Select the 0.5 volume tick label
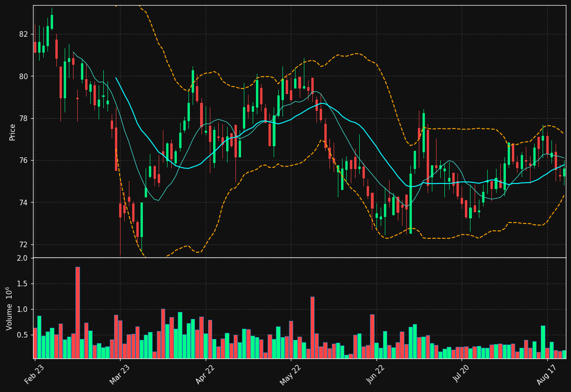The image size is (571, 392). point(23,335)
